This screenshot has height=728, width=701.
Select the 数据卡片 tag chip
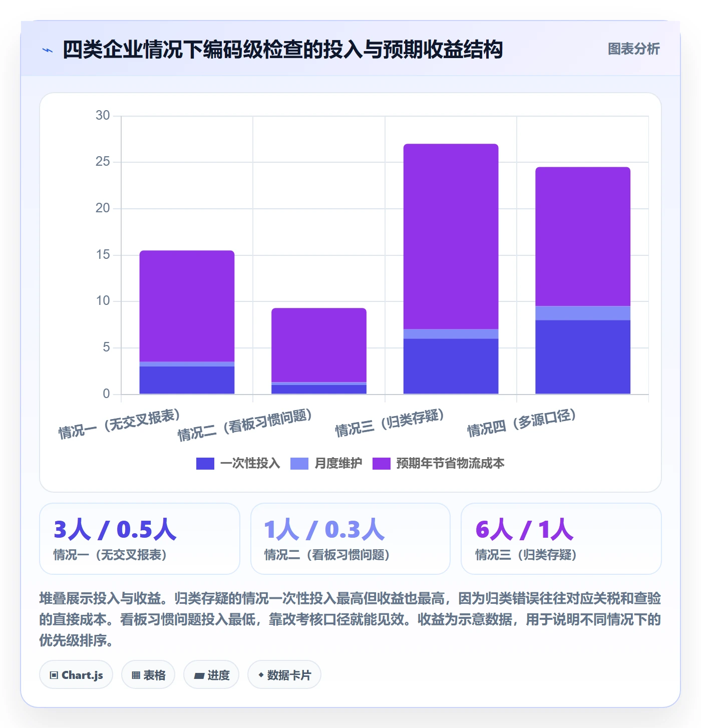[284, 675]
